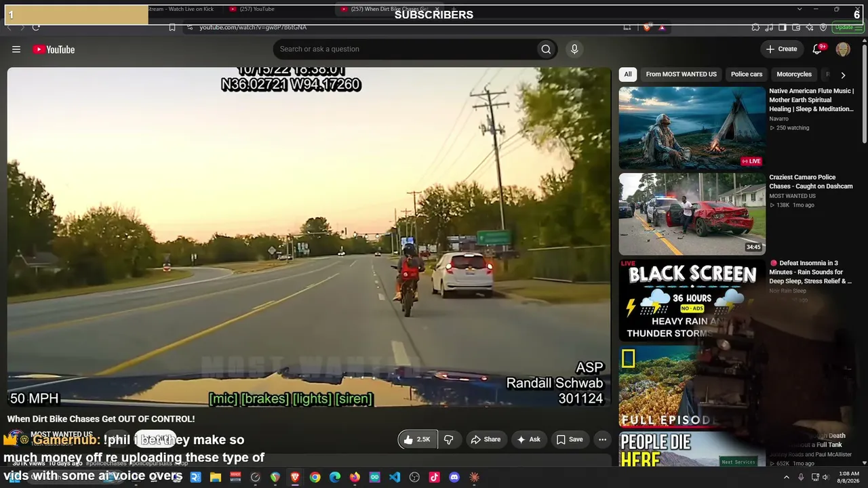The height and width of the screenshot is (488, 868).
Task: Open the Brave Rewards triangle icon
Action: pyautogui.click(x=662, y=27)
